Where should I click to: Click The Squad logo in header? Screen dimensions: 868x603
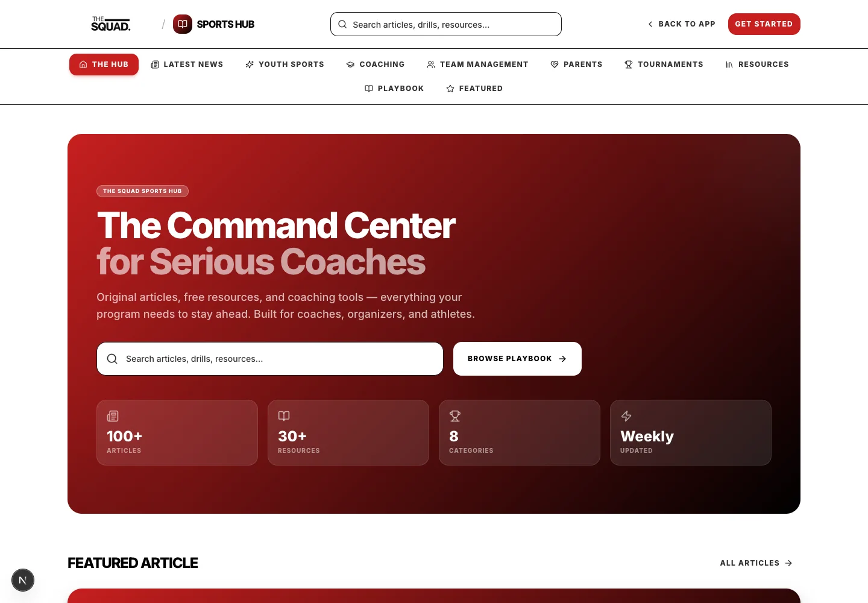(111, 24)
